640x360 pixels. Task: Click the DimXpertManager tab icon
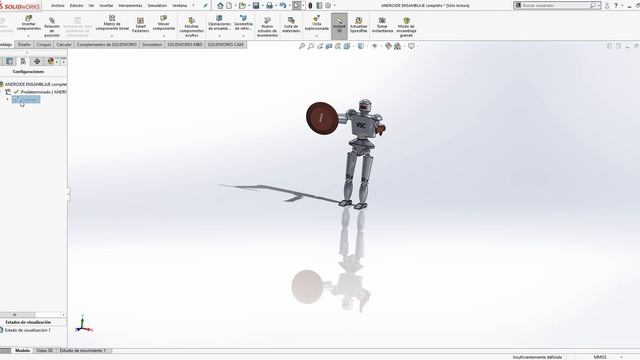tap(37, 61)
